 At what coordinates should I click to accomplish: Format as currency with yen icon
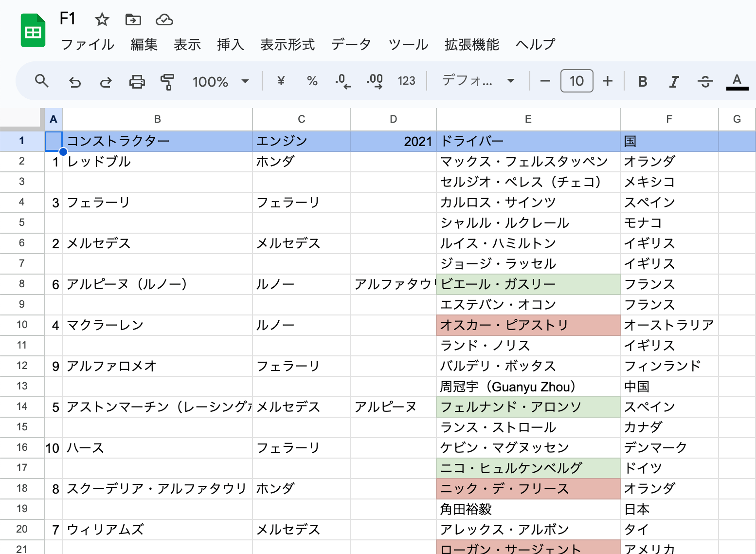281,81
